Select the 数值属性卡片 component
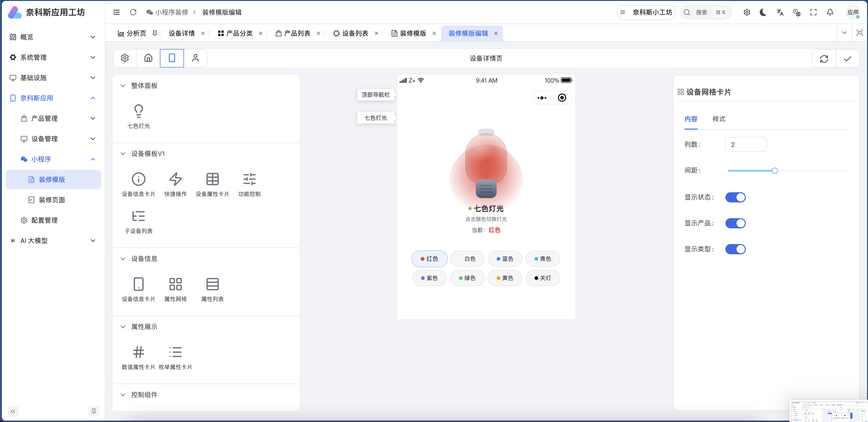This screenshot has height=422, width=868. [138, 357]
